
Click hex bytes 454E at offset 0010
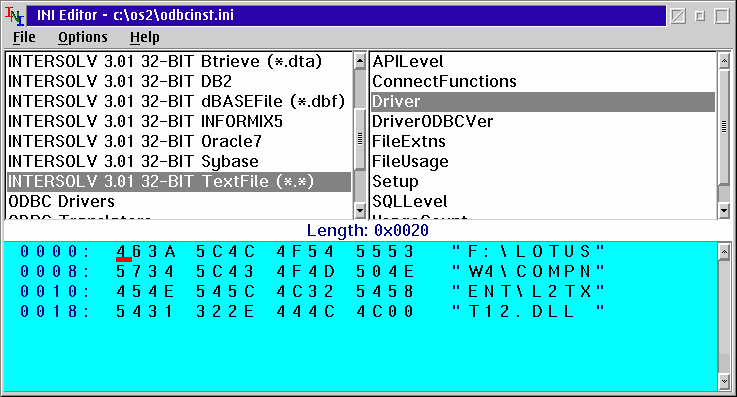tap(146, 292)
